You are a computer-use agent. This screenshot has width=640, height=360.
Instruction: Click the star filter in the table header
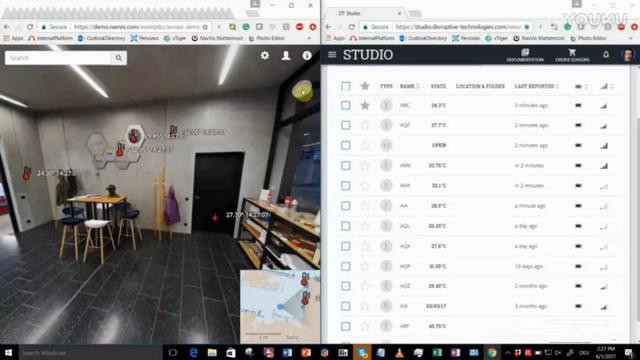[x=365, y=86]
